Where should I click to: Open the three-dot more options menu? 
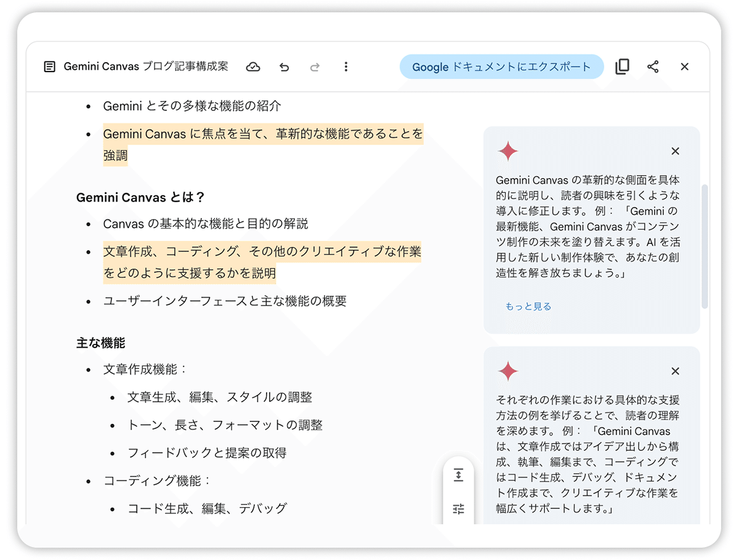point(345,67)
